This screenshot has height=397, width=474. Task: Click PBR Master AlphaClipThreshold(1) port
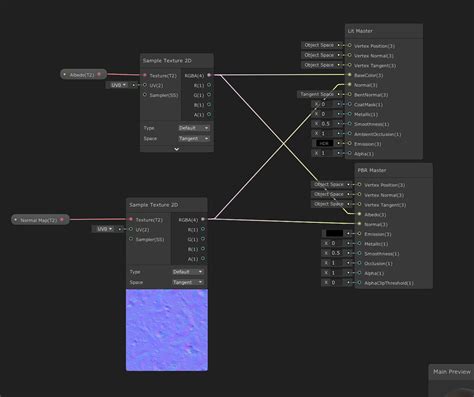click(359, 283)
